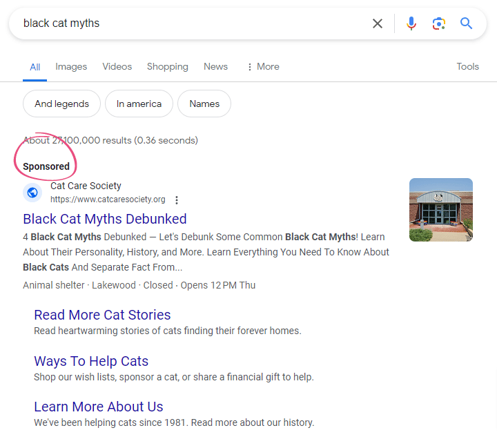Open Google Lens image search icon

(x=439, y=23)
